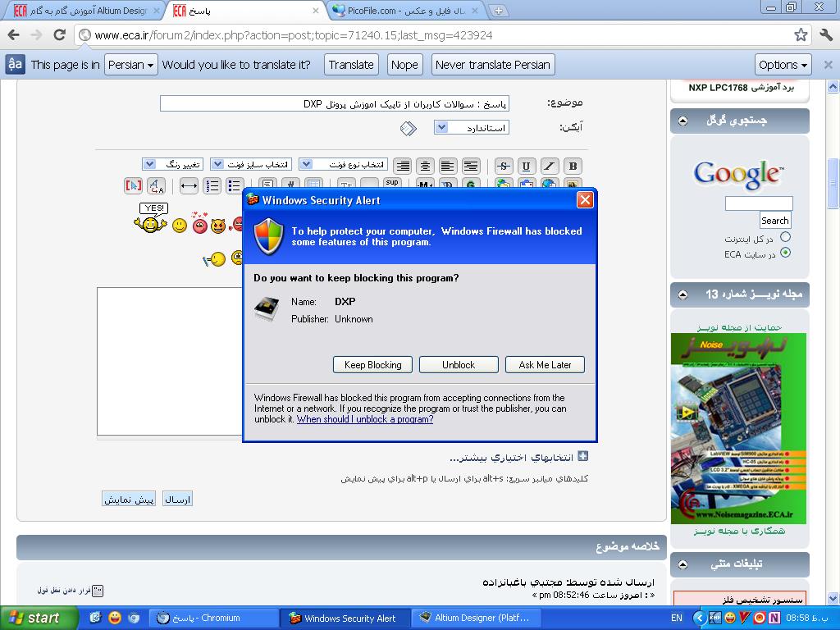The width and height of the screenshot is (840, 630).
Task: Click Unblock in security alert dialog
Action: coord(459,365)
